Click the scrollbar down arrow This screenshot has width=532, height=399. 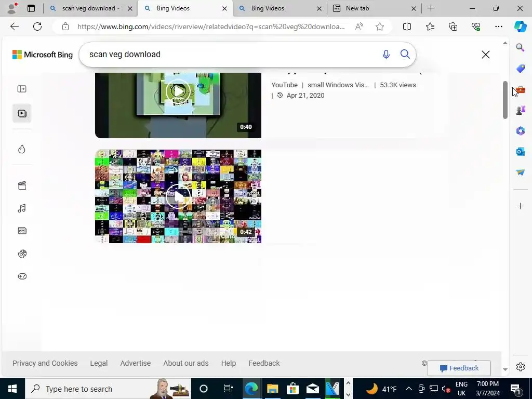pyautogui.click(x=505, y=369)
